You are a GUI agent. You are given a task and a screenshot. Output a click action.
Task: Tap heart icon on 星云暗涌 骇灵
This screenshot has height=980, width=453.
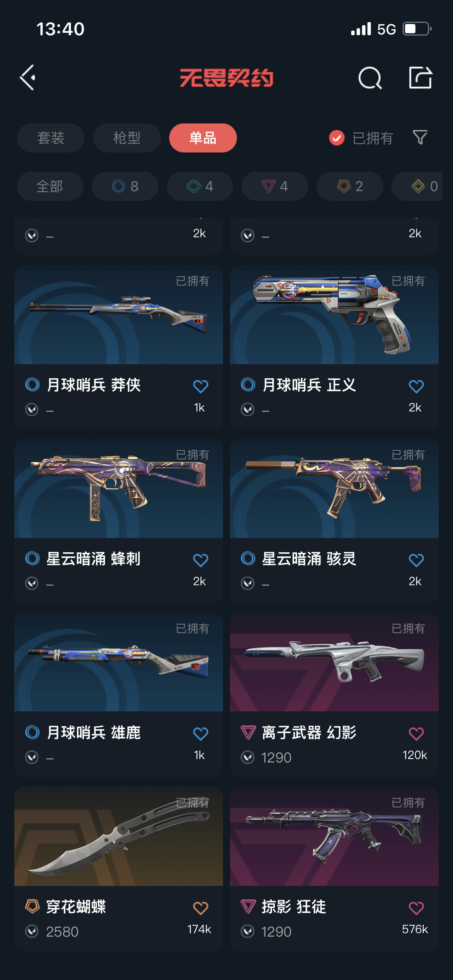[416, 560]
